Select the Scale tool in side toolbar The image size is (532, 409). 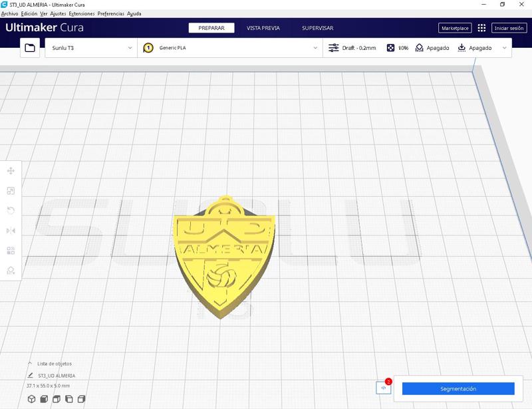11,191
